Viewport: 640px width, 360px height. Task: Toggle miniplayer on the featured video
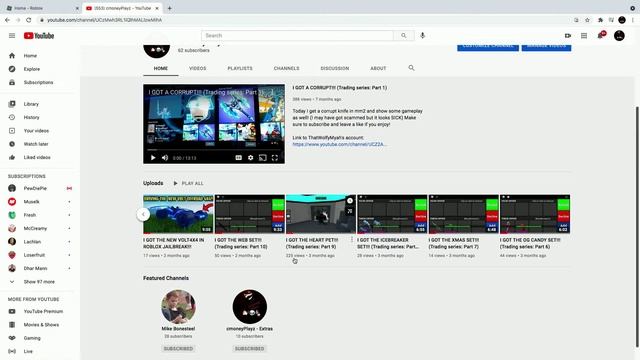click(263, 158)
